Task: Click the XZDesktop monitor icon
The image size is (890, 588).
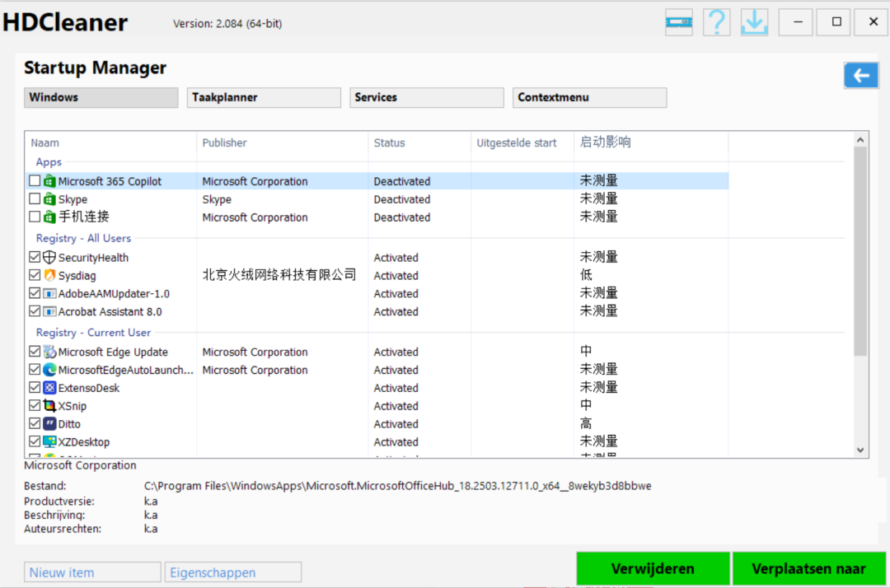Action: point(50,442)
